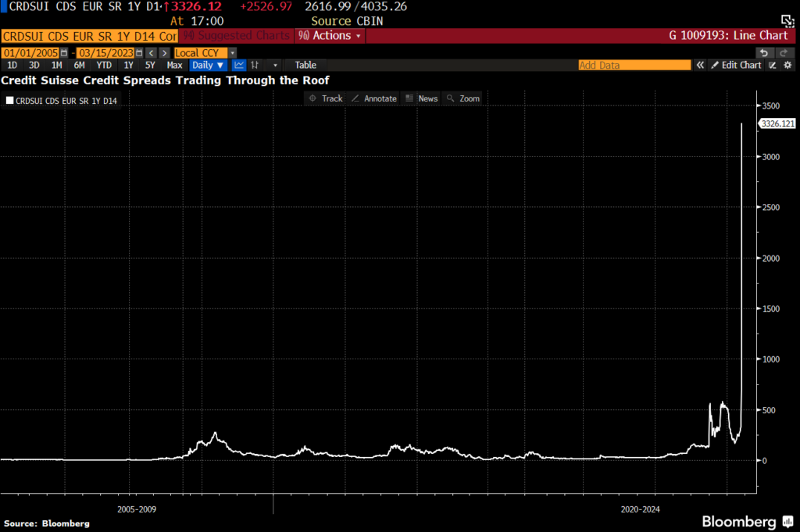Toggle the CRDSUI CDS series legend checkbox
800x532 pixels.
[9, 100]
